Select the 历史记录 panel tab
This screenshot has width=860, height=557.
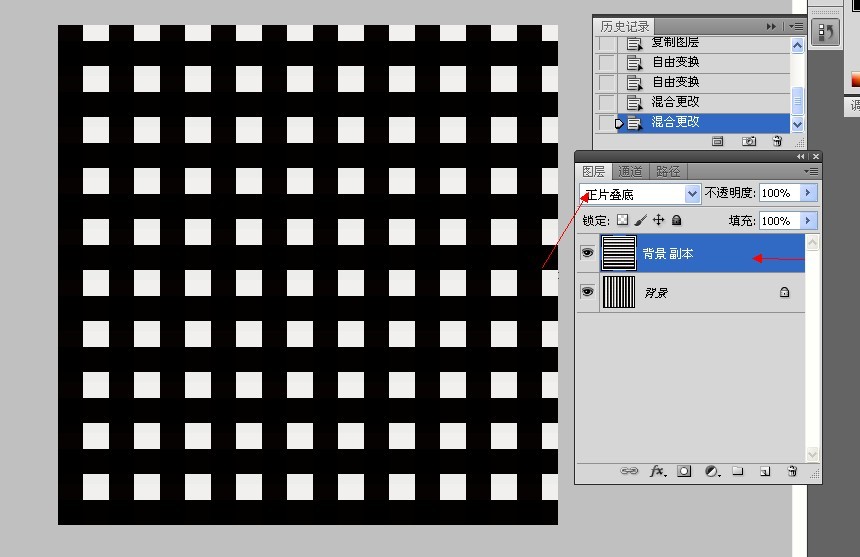tap(624, 26)
